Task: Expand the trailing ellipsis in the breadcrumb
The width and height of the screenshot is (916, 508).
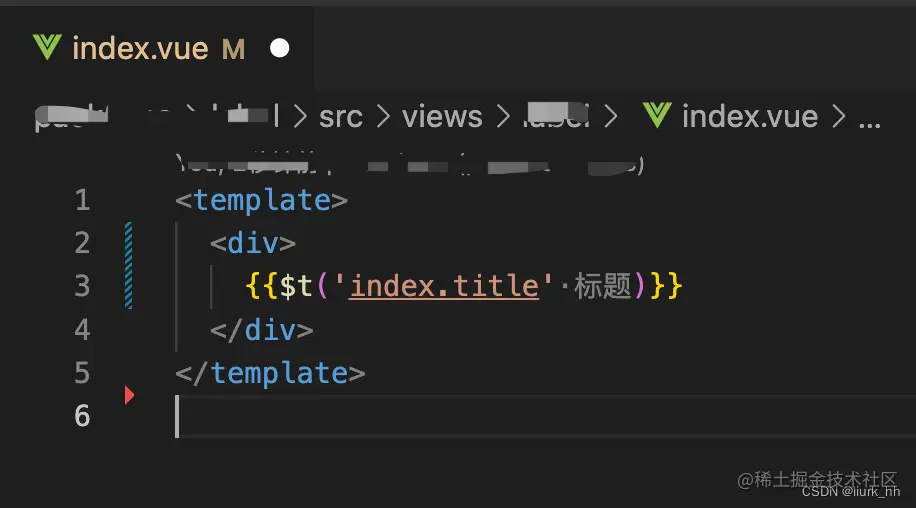Action: (870, 118)
